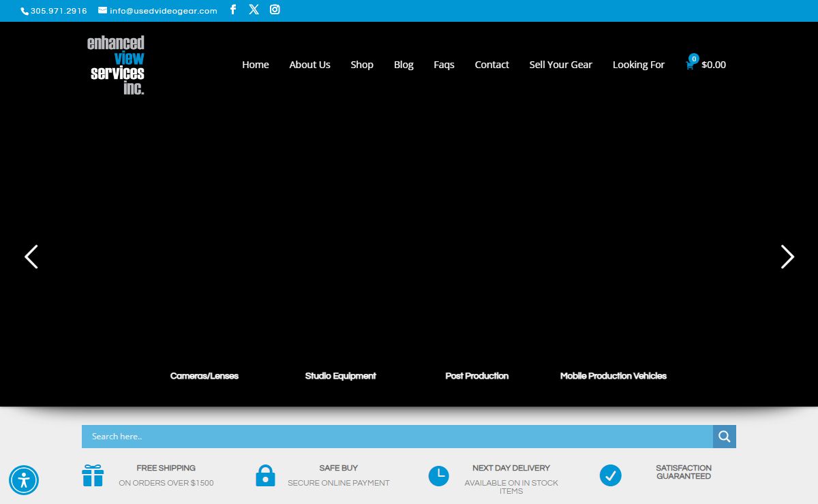Focus the 'Search here..' input field

[397, 437]
